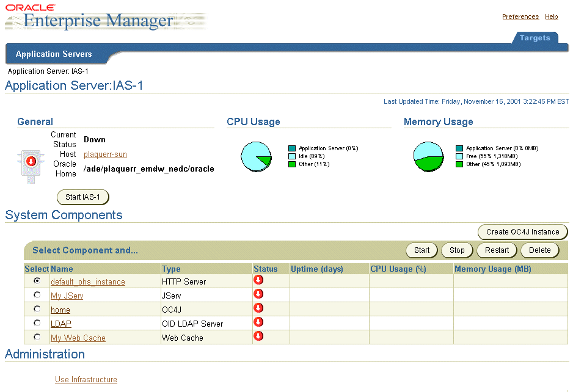Open the Preferences link
Image resolution: width=573 pixels, height=392 pixels.
click(520, 17)
